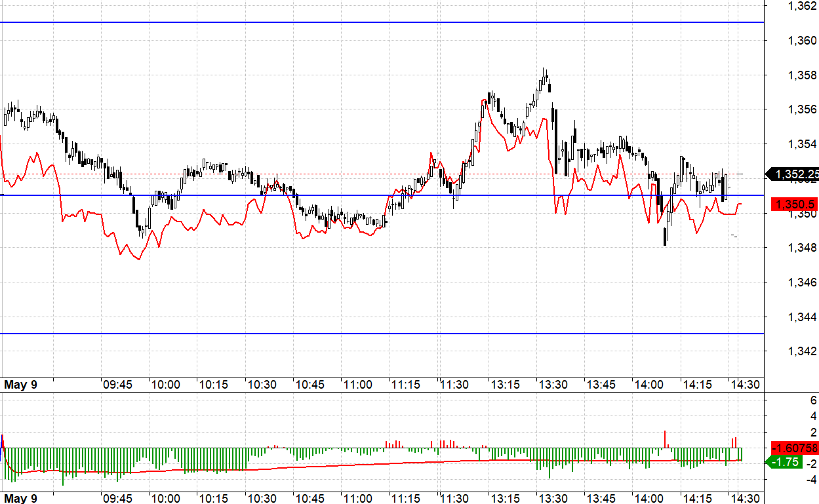The height and width of the screenshot is (504, 819).
Task: Click 13:30 on the main chart time axis
Action: pyautogui.click(x=552, y=385)
